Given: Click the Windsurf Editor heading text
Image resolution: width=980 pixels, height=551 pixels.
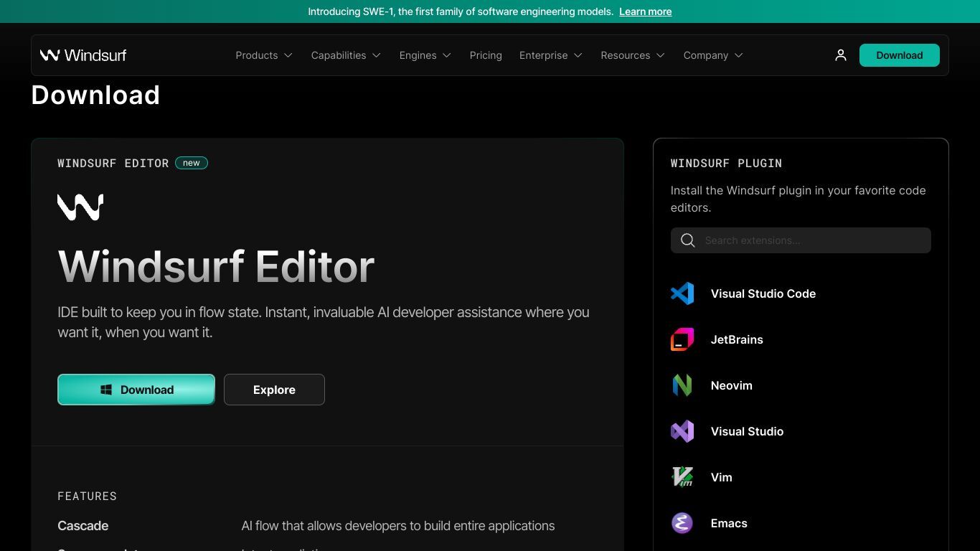Looking at the screenshot, I should point(216,266).
